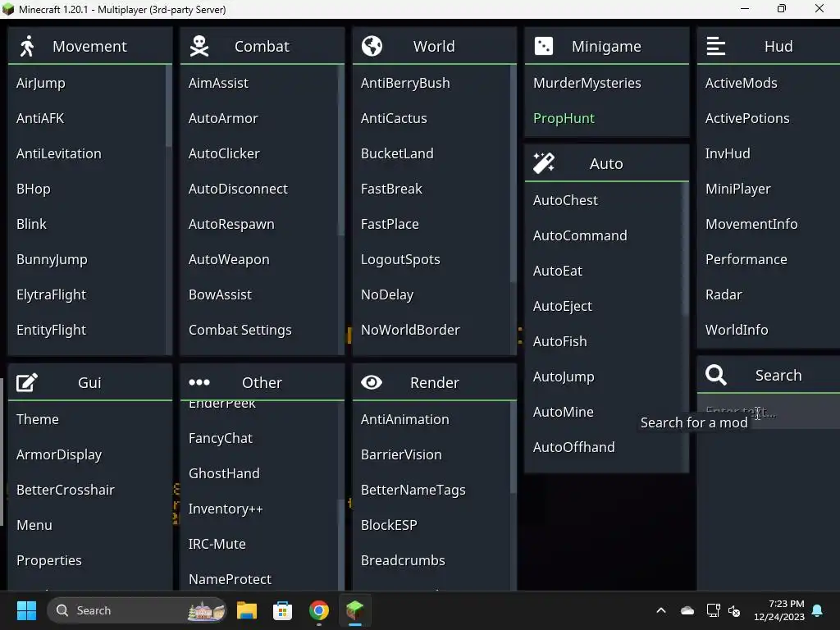Open Properties in Gui panel
Viewport: 840px width, 630px height.
tap(90, 560)
